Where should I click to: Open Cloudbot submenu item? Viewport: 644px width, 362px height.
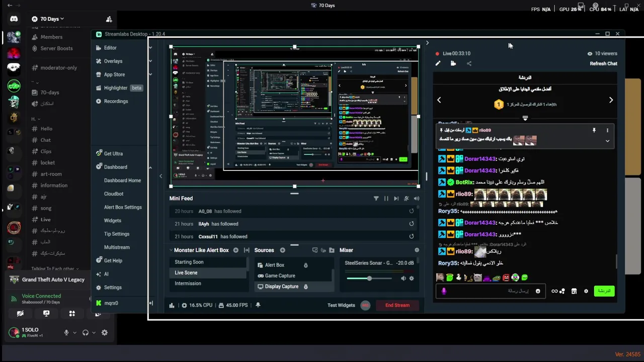pos(114,194)
